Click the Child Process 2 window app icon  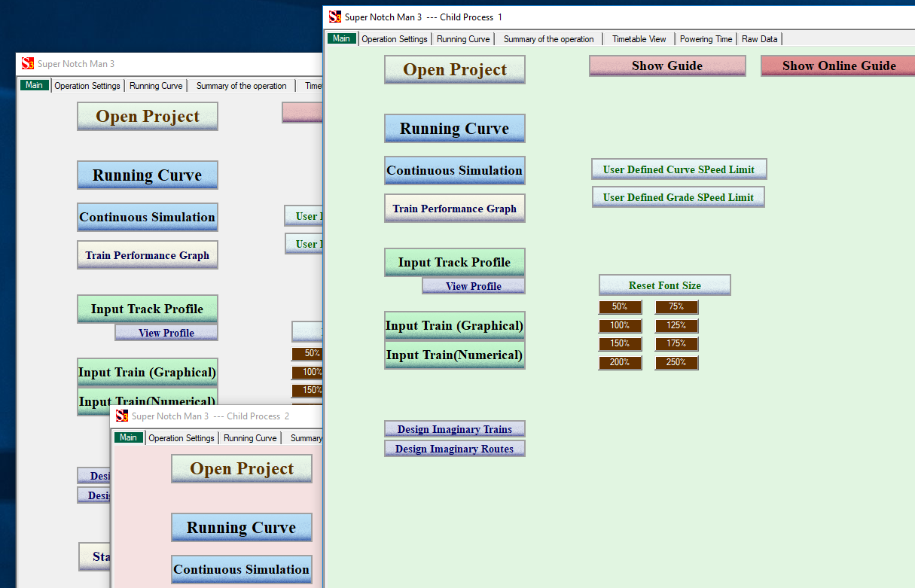[x=122, y=416]
